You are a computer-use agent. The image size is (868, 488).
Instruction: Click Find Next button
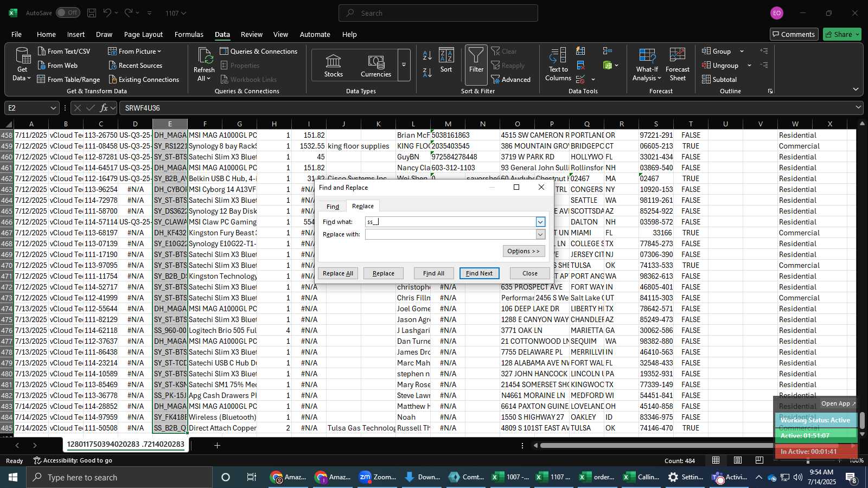(x=480, y=273)
